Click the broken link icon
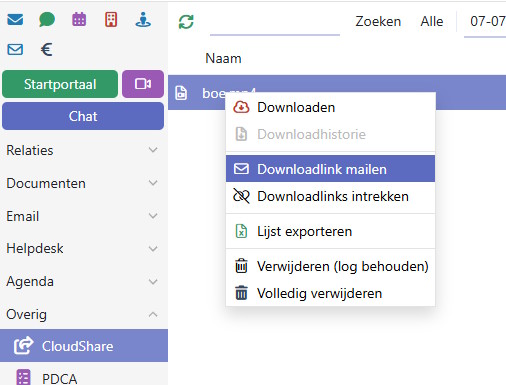506x385 pixels. [241, 196]
